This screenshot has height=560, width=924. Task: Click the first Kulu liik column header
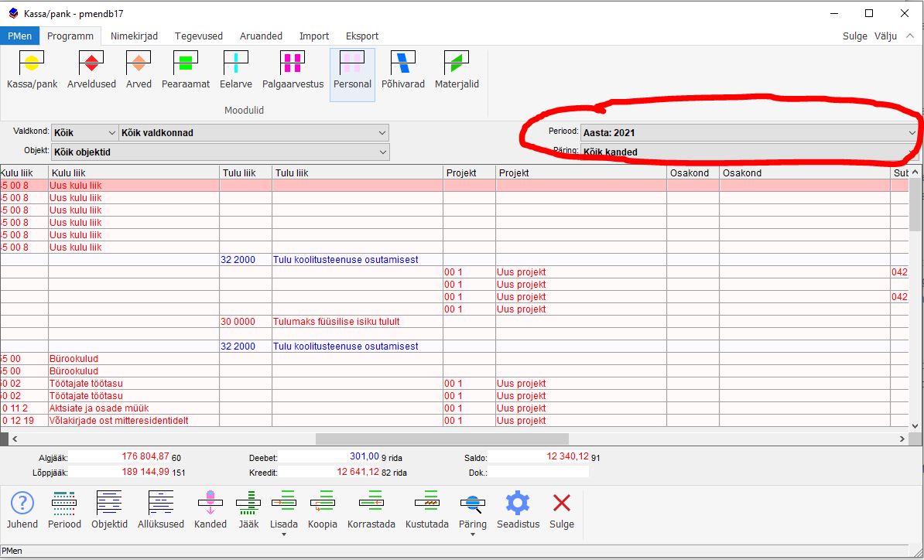click(24, 173)
